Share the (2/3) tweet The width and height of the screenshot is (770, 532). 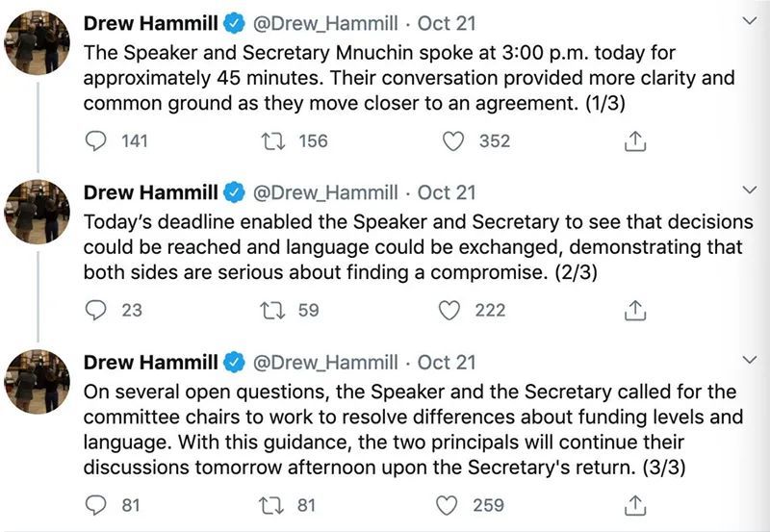pos(635,310)
